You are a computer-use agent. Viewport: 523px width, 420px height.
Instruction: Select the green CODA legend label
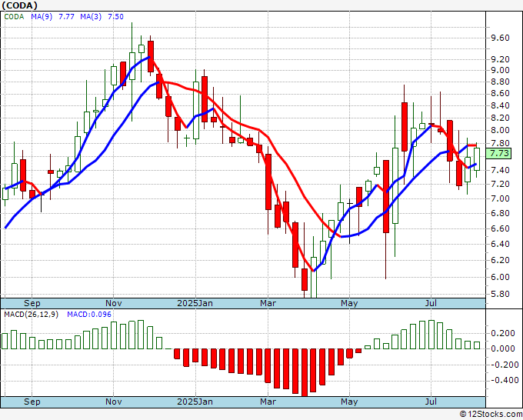pos(14,17)
